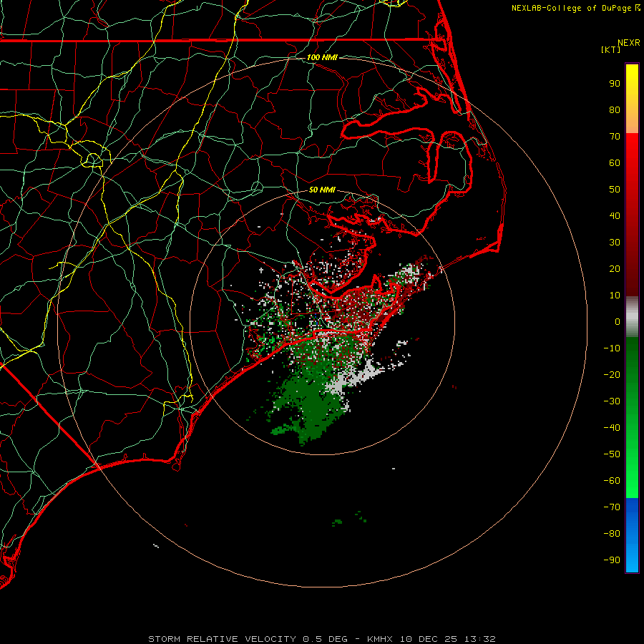Click the NEXR text above the scale
The width and height of the screenshot is (644, 644).
point(629,43)
